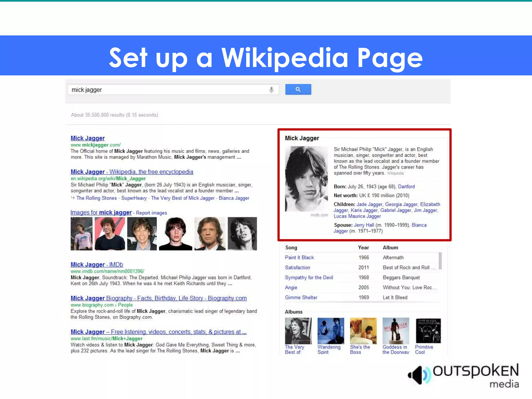
Task: Click the Dartford birthplace link
Action: (406, 187)
